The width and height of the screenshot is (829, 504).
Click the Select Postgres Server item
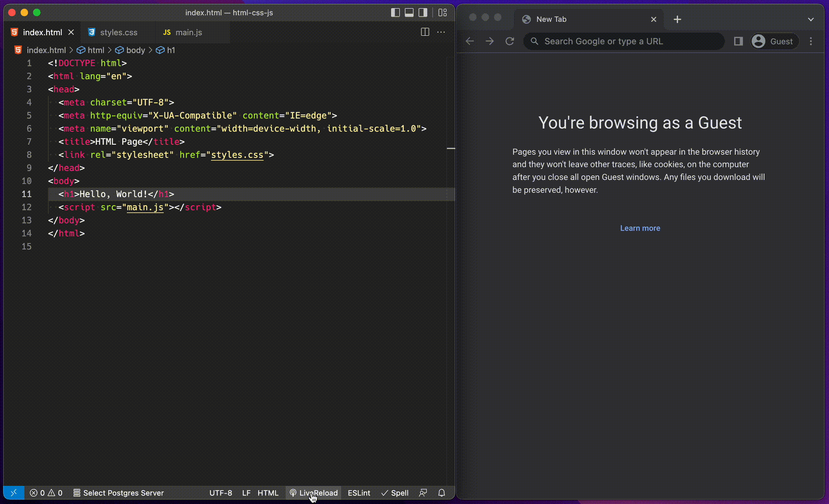(119, 493)
